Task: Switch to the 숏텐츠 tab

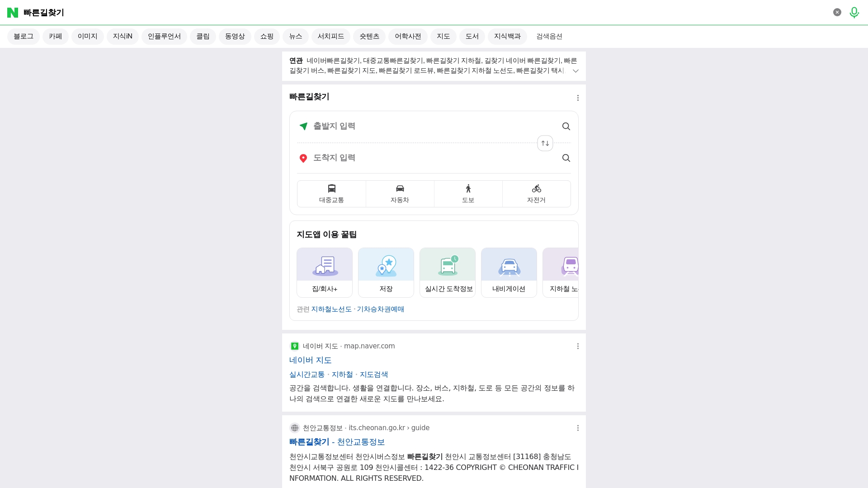Action: (369, 37)
